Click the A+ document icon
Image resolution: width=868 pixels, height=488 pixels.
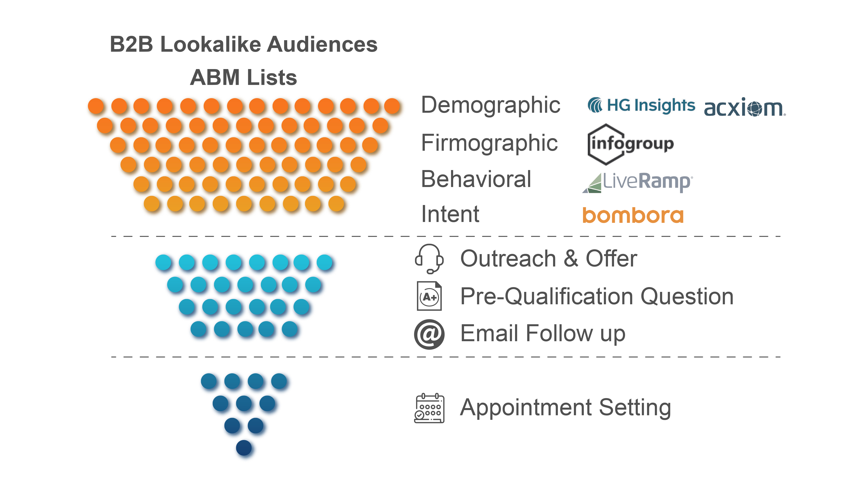point(429,296)
